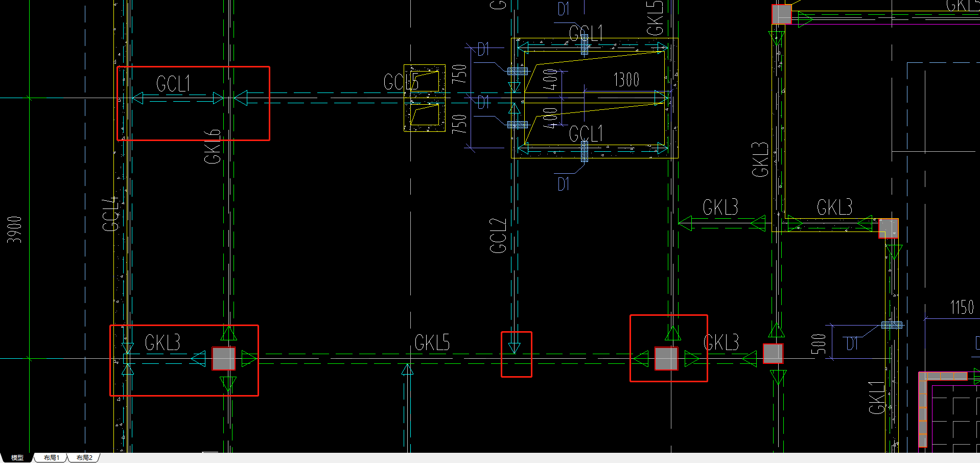Open the 布局1 layout tab
980x463 pixels.
(52, 457)
